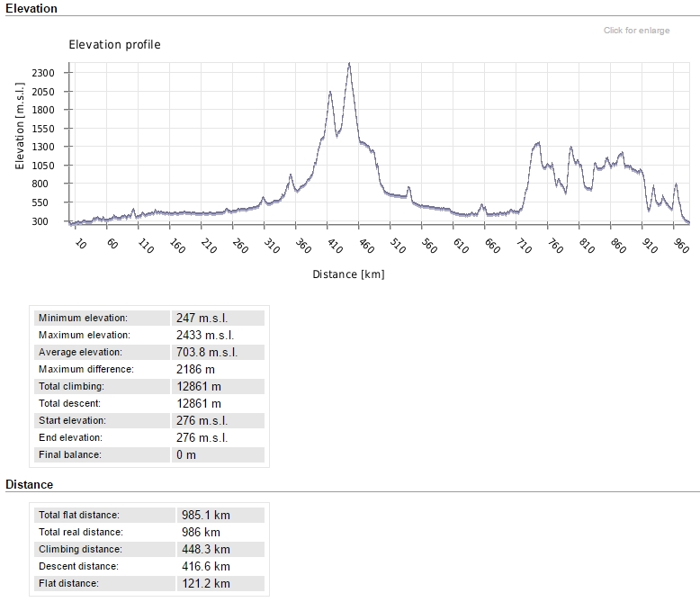Click the 2300 elevation axis label

(x=43, y=73)
